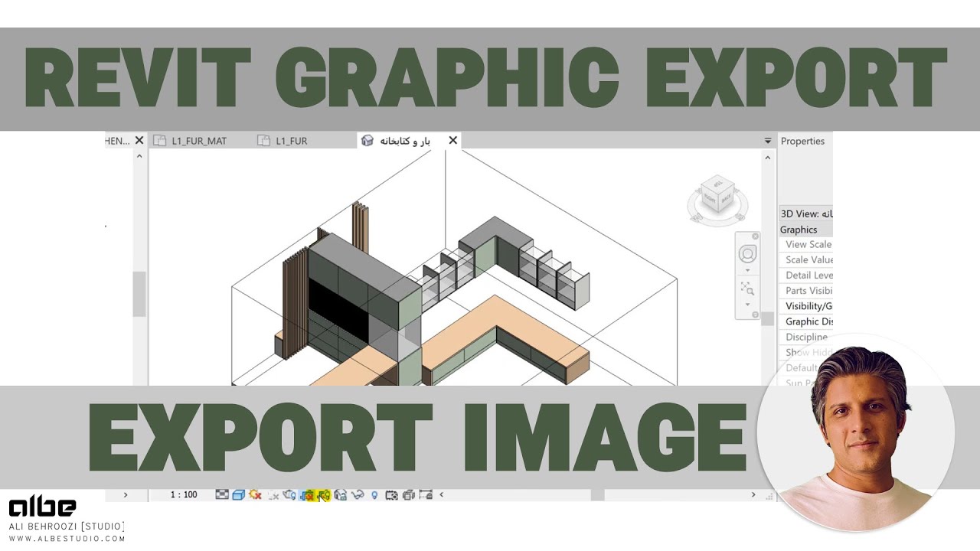The width and height of the screenshot is (980, 551).
Task: Click the right arrow in left pane bottom
Action: coord(126,495)
